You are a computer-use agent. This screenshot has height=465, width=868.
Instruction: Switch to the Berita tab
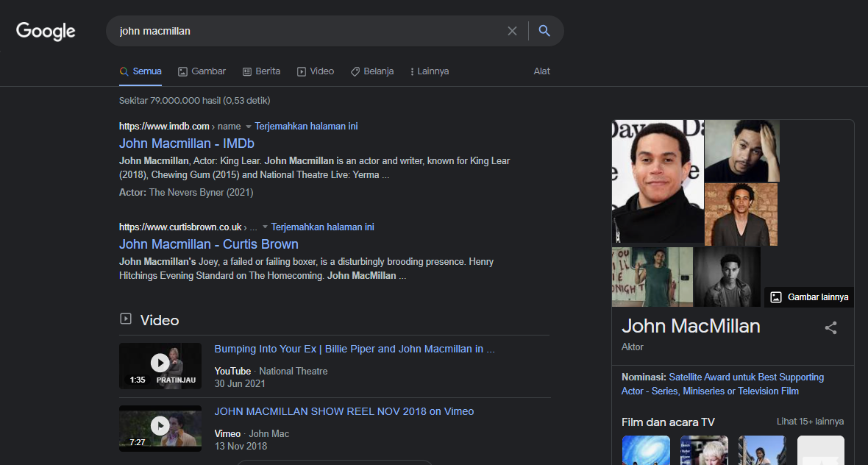pyautogui.click(x=261, y=71)
